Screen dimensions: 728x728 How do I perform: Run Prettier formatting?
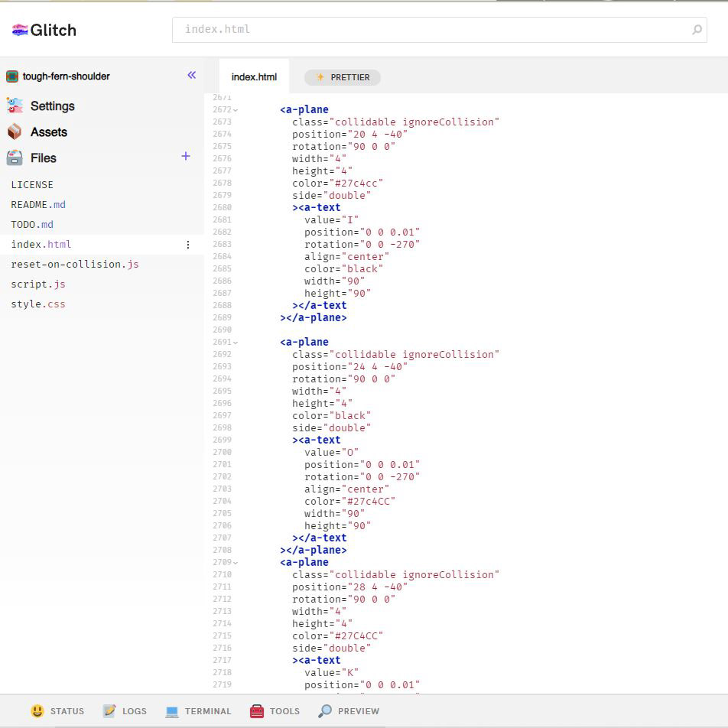[x=342, y=77]
